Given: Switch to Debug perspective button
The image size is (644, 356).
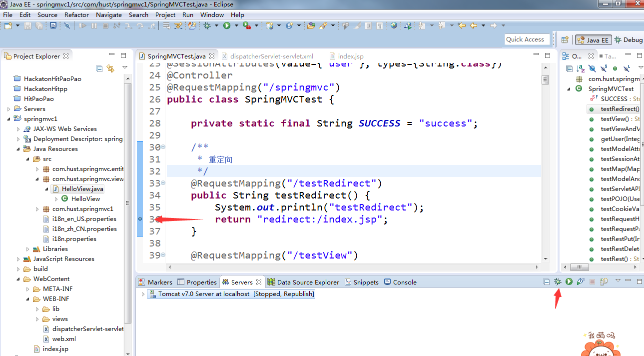Looking at the screenshot, I should [x=628, y=40].
